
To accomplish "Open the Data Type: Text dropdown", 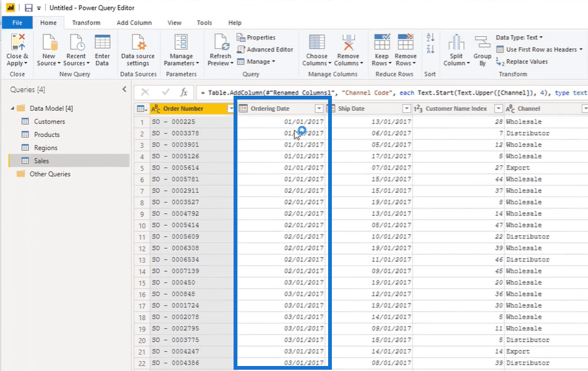I will pos(519,38).
